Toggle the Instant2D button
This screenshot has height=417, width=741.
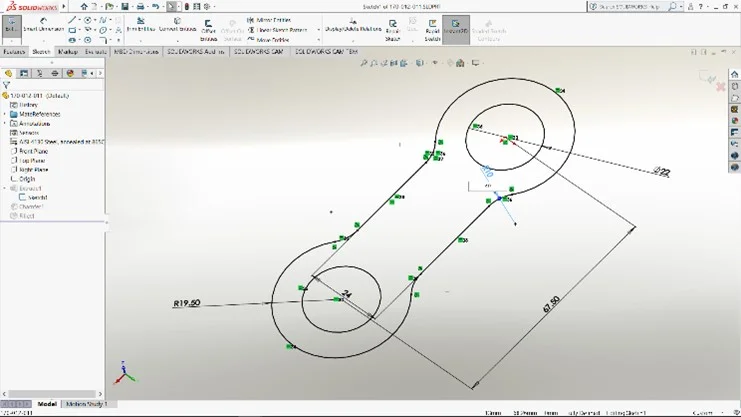(458, 25)
